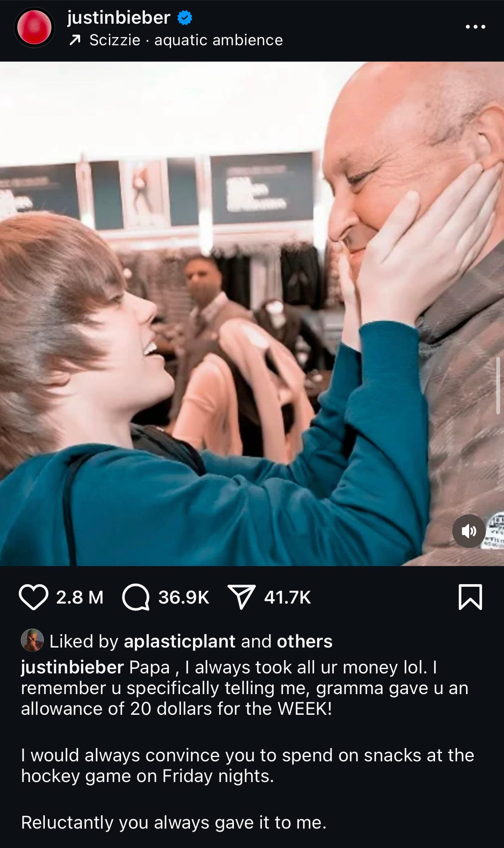Save the post with the bookmark icon
This screenshot has height=848, width=504.
pos(470,597)
